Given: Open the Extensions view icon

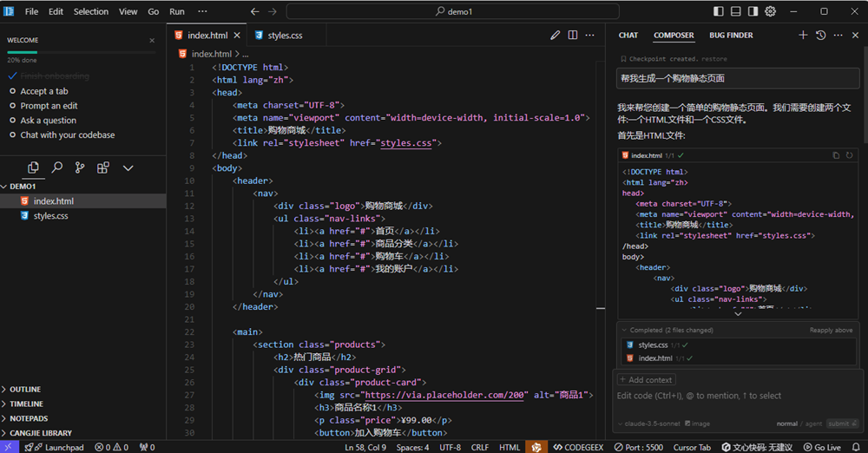Looking at the screenshot, I should click(x=103, y=167).
